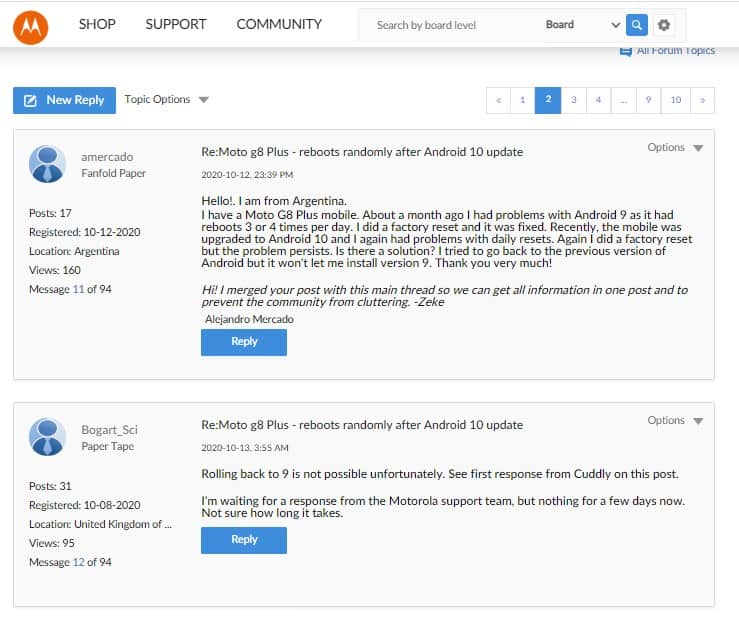The height and width of the screenshot is (618, 739).
Task: Open Options menu on amercado's post
Action: tap(675, 148)
